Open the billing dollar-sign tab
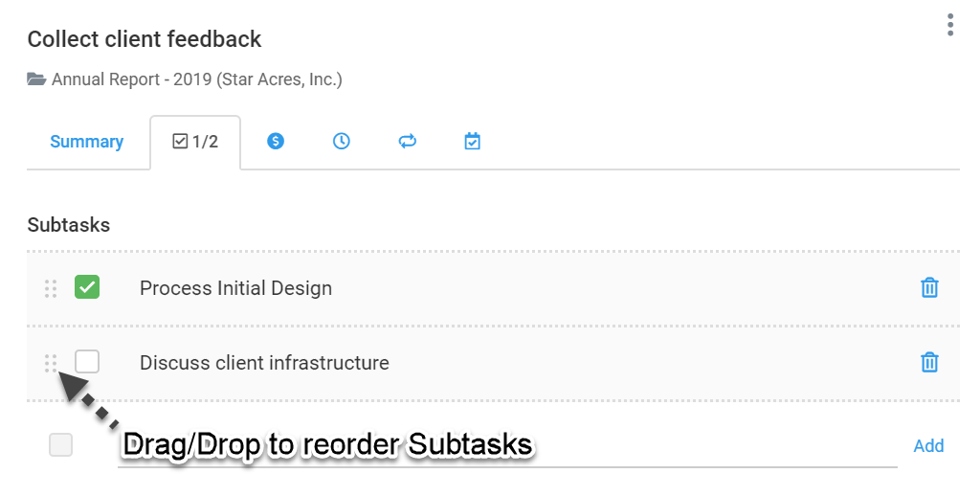Screen dimensions: 980x496 (x=276, y=142)
